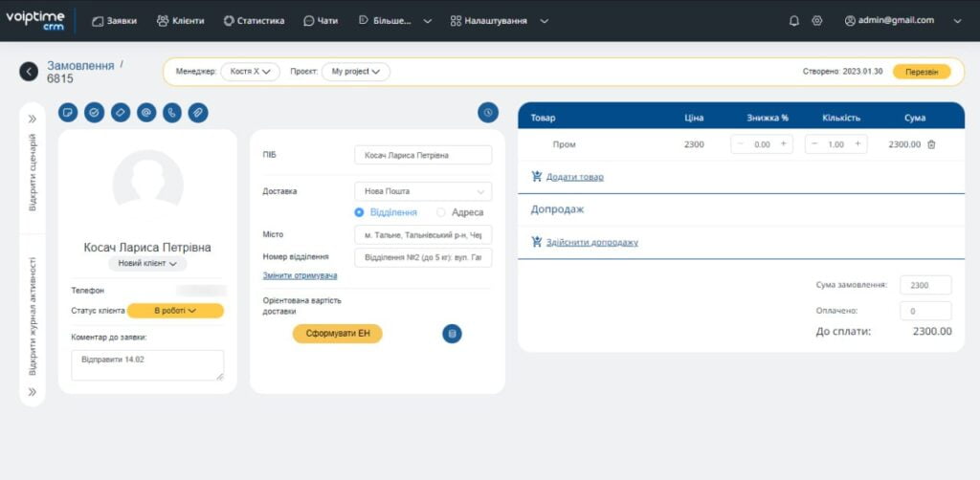980x480 pixels.
Task: Go back with the round arrow button
Action: coord(29,71)
